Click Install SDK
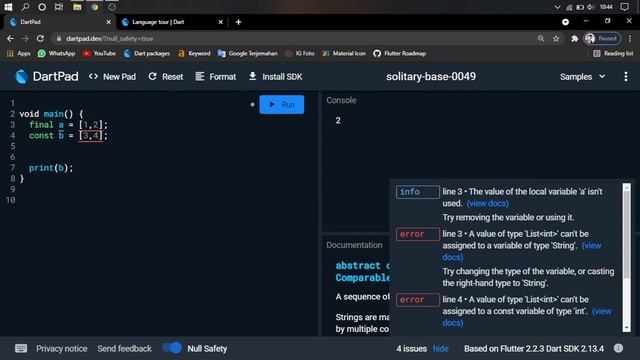 point(276,77)
